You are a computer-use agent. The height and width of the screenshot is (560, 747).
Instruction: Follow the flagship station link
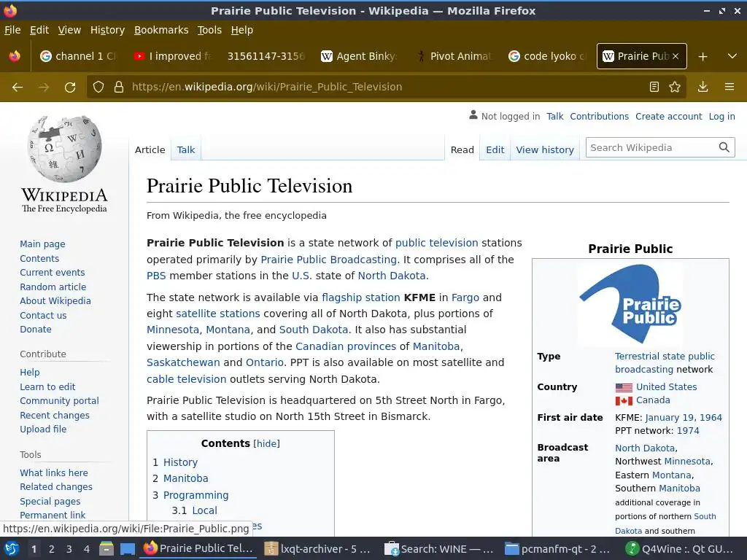coord(360,297)
